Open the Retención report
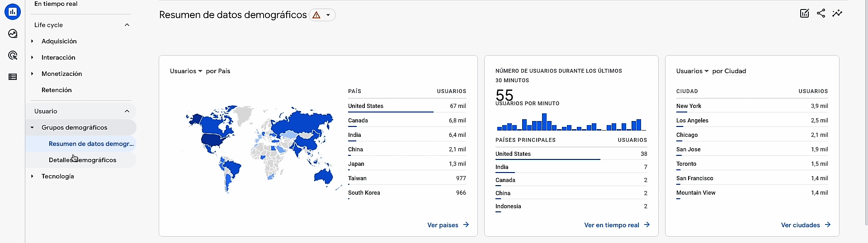868x243 pixels. (57, 90)
